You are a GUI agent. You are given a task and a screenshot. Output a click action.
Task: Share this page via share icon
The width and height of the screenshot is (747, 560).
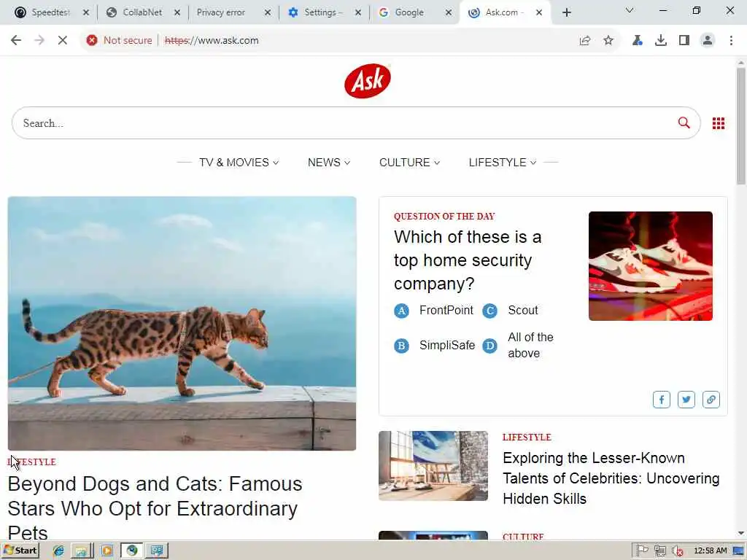click(x=585, y=41)
